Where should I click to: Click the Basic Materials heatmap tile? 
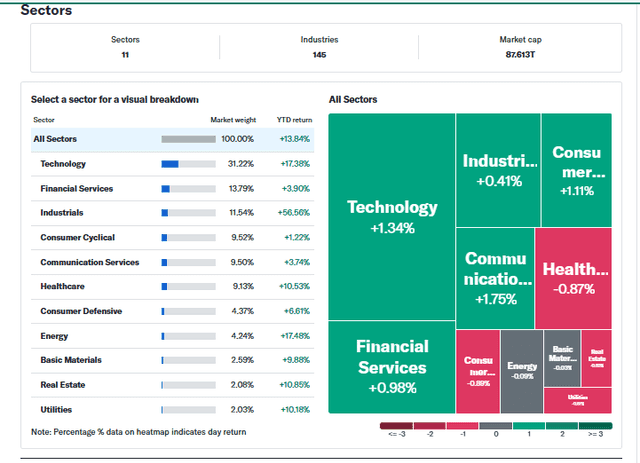click(562, 358)
